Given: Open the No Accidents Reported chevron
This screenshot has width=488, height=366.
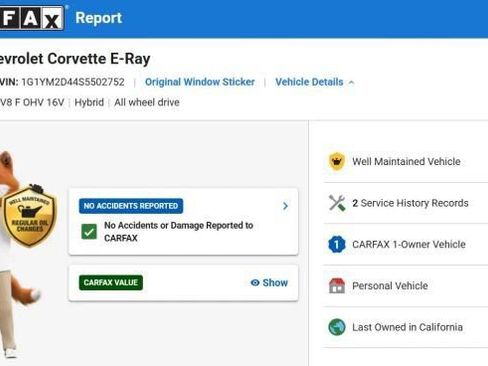Looking at the screenshot, I should coord(285,206).
